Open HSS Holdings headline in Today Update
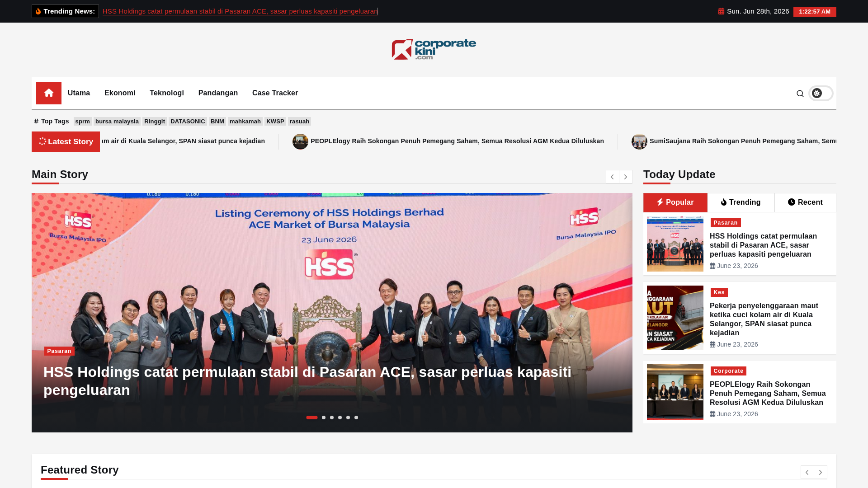This screenshot has width=868, height=488. pos(763,245)
